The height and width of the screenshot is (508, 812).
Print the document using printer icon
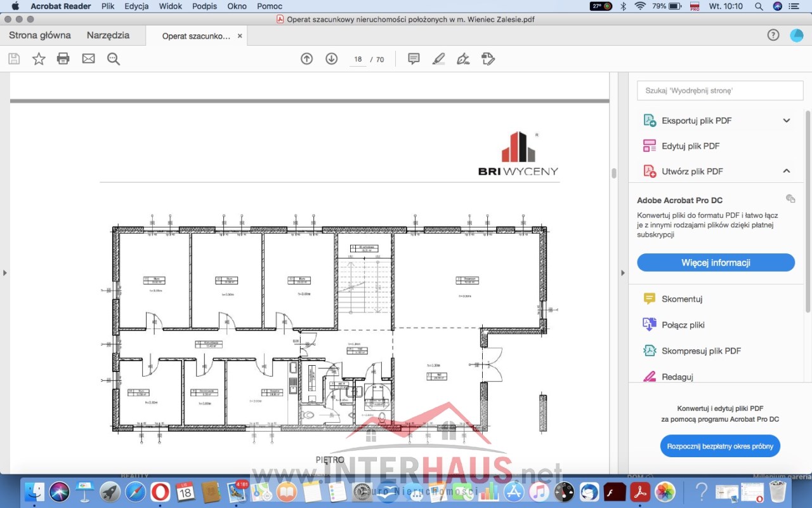(63, 59)
